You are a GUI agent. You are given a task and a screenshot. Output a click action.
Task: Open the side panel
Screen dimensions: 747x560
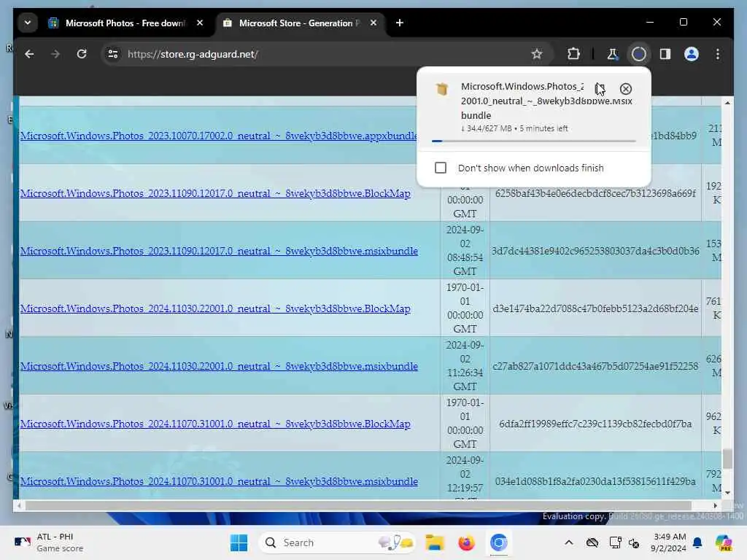[665, 54]
